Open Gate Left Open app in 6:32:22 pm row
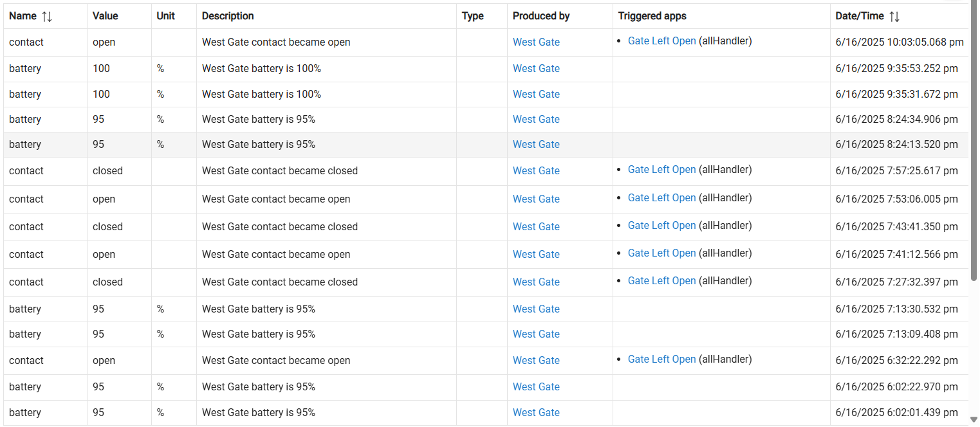Screen dimensions: 980x427 (x=661, y=359)
